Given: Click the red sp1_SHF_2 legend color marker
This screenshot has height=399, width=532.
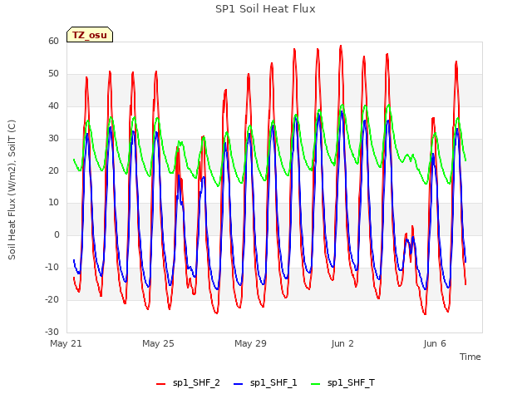Looking at the screenshot, I should coord(160,384).
